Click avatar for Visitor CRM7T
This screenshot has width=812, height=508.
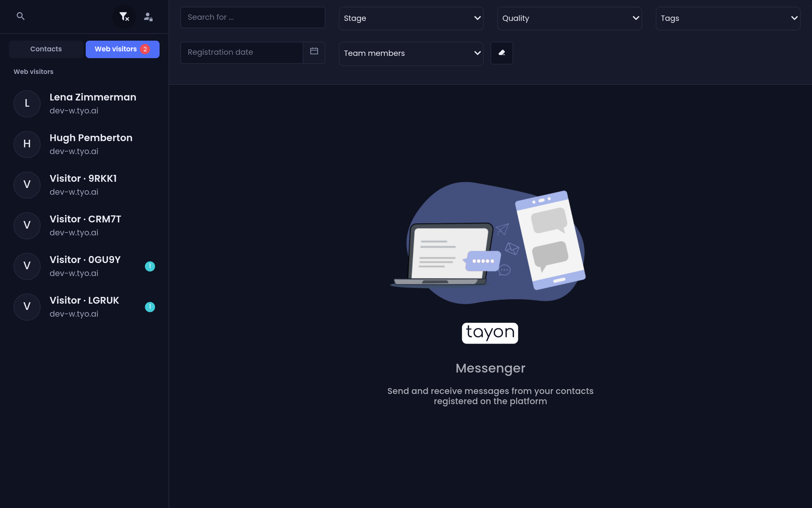[x=27, y=226]
